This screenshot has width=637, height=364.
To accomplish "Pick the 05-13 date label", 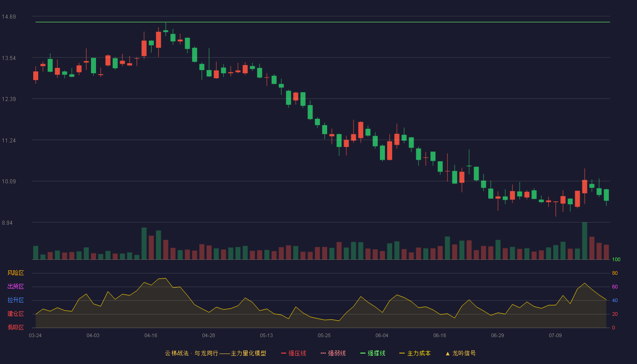I will tap(266, 335).
